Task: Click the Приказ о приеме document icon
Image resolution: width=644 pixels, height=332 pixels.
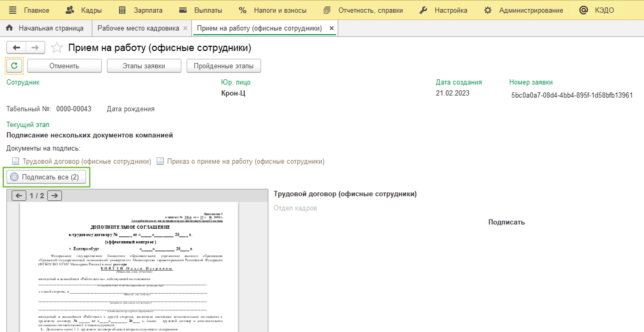Action: pyautogui.click(x=160, y=161)
